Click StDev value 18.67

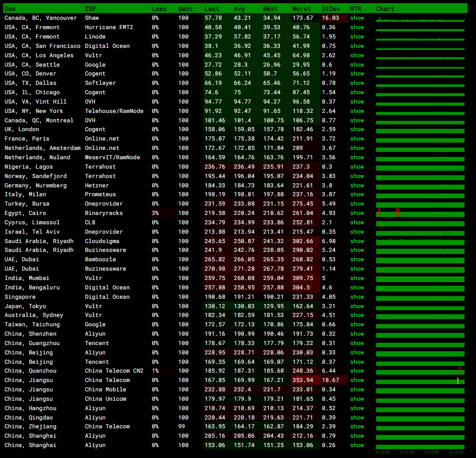click(x=330, y=380)
